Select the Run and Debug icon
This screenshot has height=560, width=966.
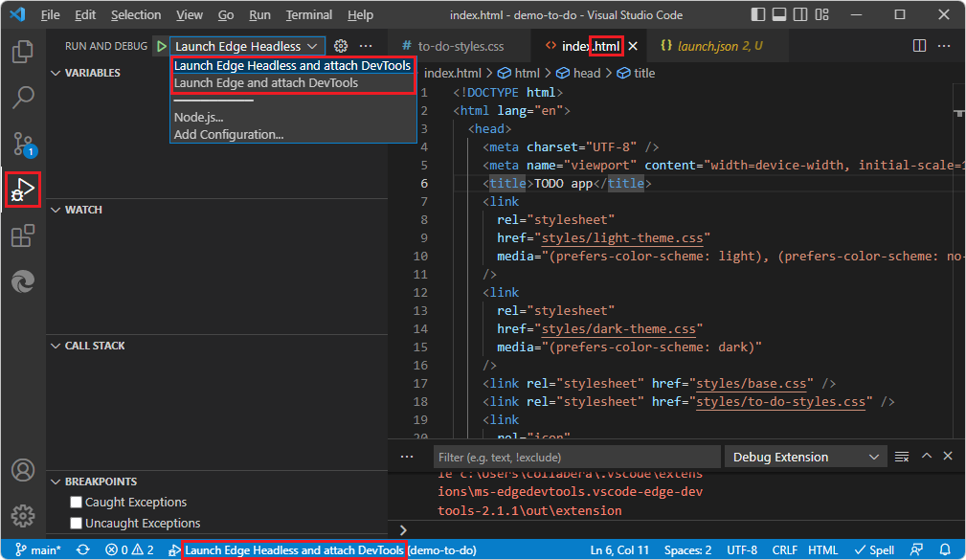(22, 190)
